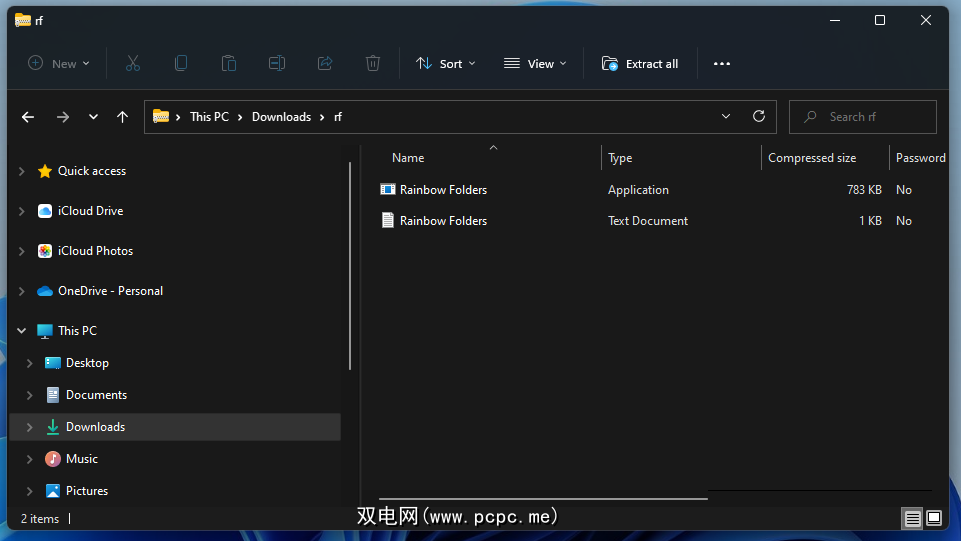Image resolution: width=961 pixels, height=541 pixels.
Task: Click the Delete trash can icon
Action: [x=373, y=63]
